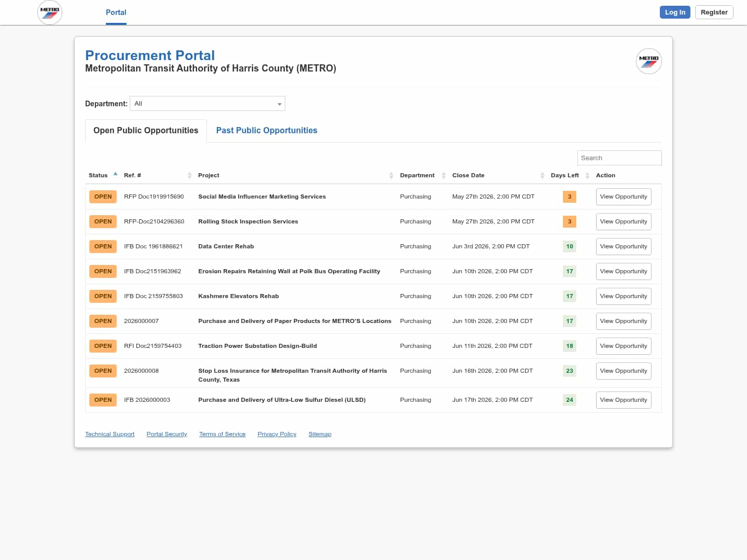Switch to Past Public Opportunities tab
The image size is (747, 560).
pos(267,131)
